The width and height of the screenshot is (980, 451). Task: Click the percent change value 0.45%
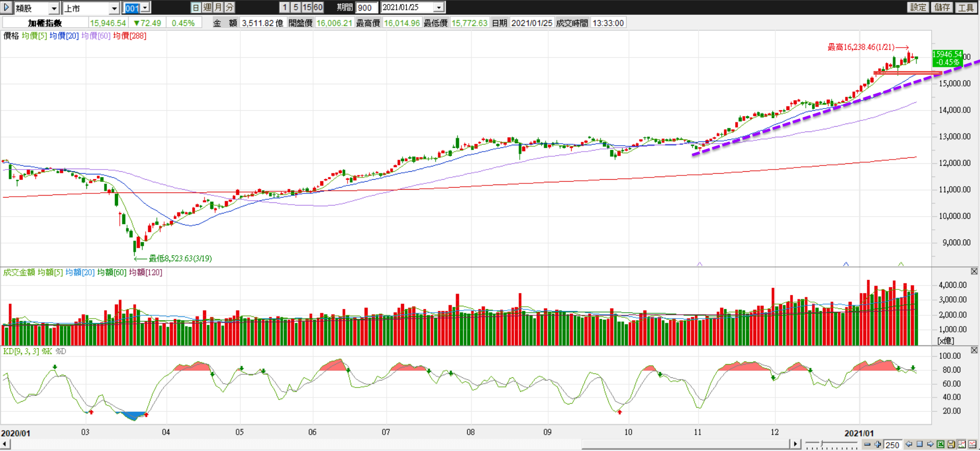183,23
